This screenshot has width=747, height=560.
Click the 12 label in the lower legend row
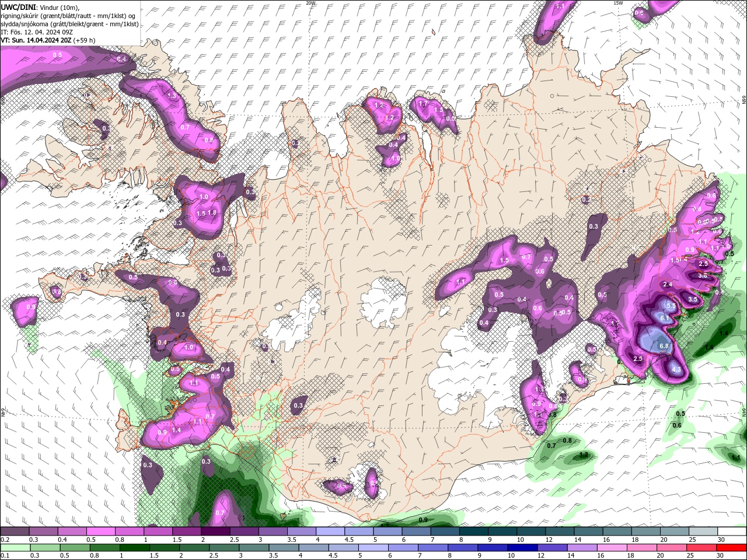542,555
